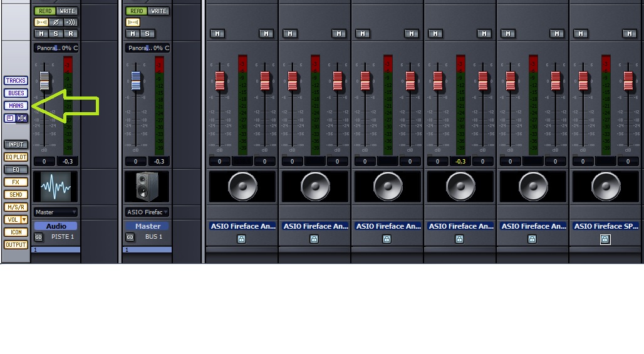The image size is (644, 354).
Task: Click the Master bus volume fader
Action: click(136, 81)
